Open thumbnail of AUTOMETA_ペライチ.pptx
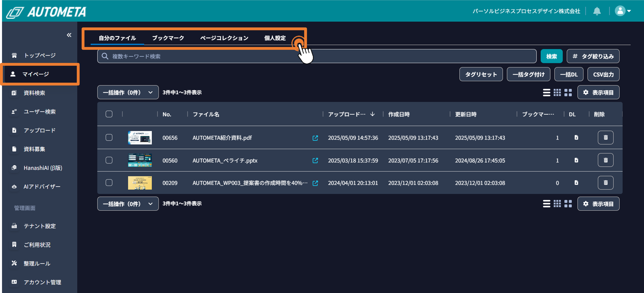 pos(140,160)
